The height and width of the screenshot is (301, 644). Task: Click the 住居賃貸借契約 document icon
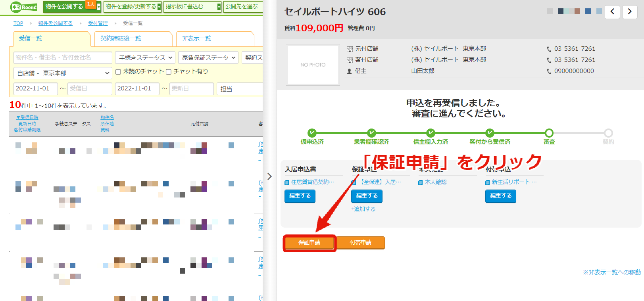pos(287,182)
